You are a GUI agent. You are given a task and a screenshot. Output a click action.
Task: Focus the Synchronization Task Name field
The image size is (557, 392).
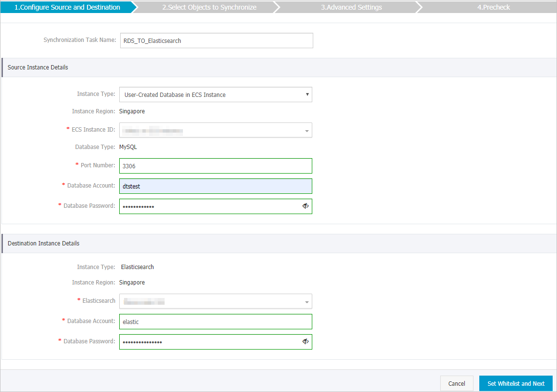click(x=217, y=41)
